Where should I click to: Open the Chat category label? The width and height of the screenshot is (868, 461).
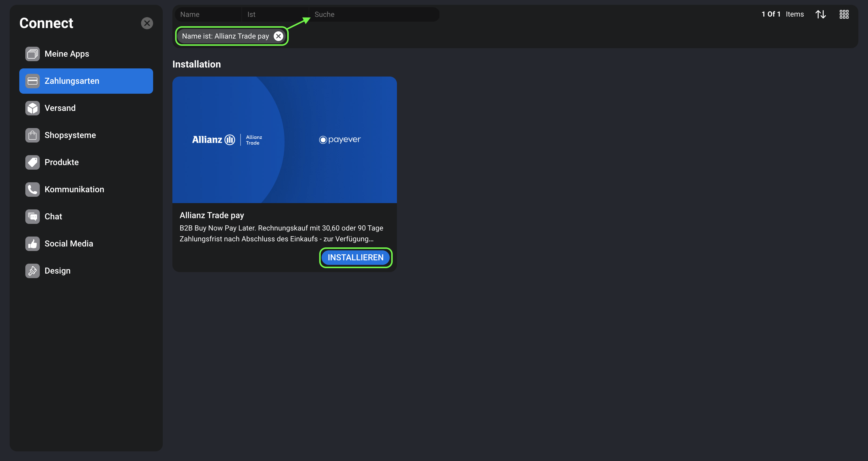pyautogui.click(x=53, y=217)
